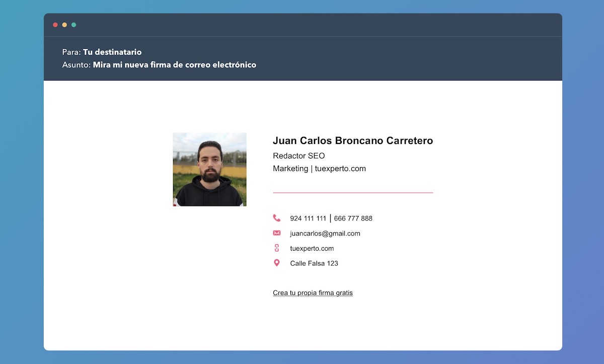The image size is (604, 364).
Task: Click the green window control dot
Action: click(x=73, y=24)
